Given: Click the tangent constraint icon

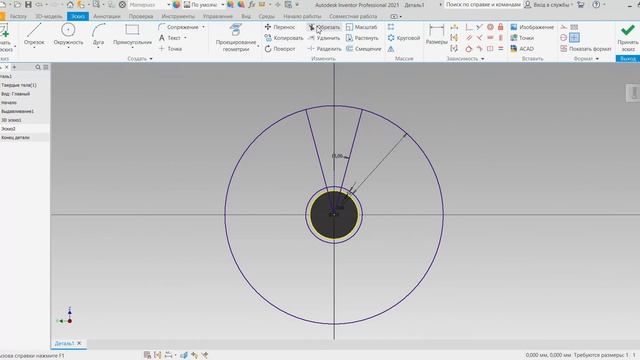Looking at the screenshot, I should pos(469,49).
